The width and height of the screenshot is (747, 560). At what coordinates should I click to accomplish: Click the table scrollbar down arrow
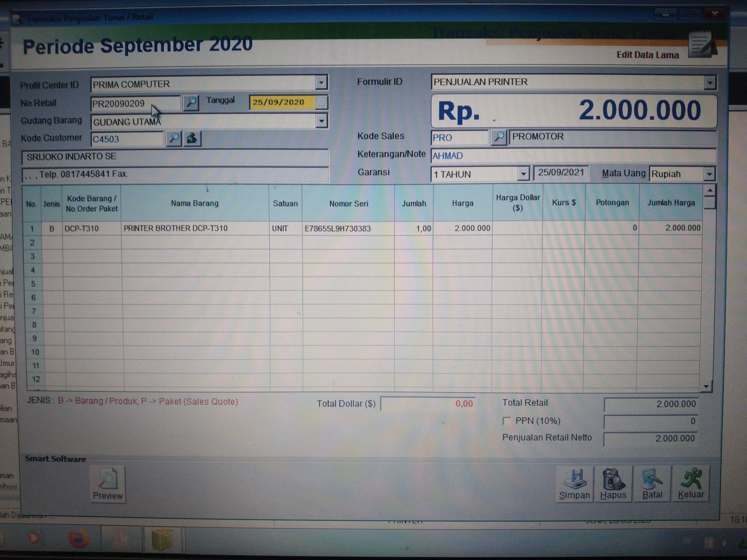(706, 386)
